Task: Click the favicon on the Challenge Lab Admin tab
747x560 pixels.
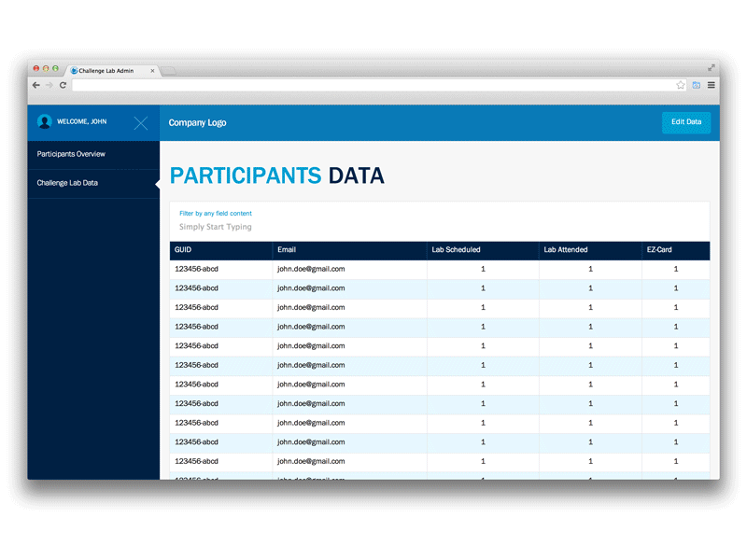Action: (72, 70)
